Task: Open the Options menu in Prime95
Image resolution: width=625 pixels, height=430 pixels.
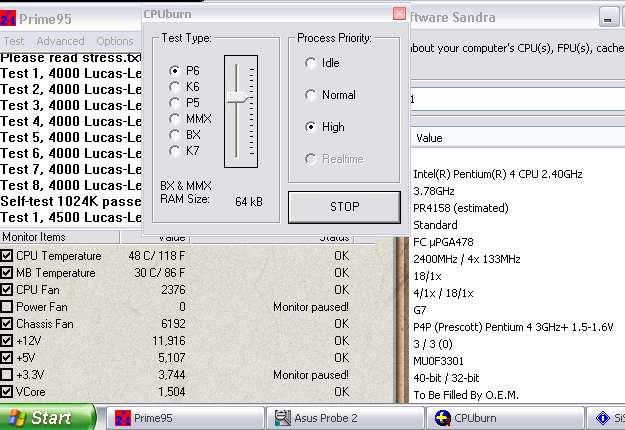Action: point(115,41)
